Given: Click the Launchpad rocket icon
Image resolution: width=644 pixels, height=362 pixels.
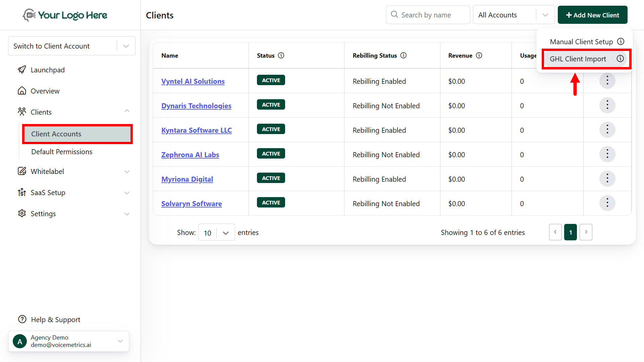Looking at the screenshot, I should [x=22, y=70].
